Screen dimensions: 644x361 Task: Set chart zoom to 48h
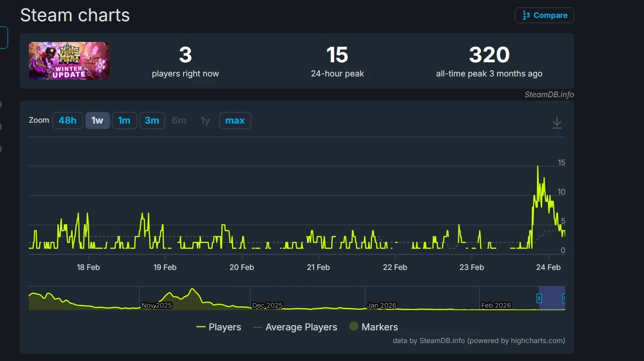67,120
